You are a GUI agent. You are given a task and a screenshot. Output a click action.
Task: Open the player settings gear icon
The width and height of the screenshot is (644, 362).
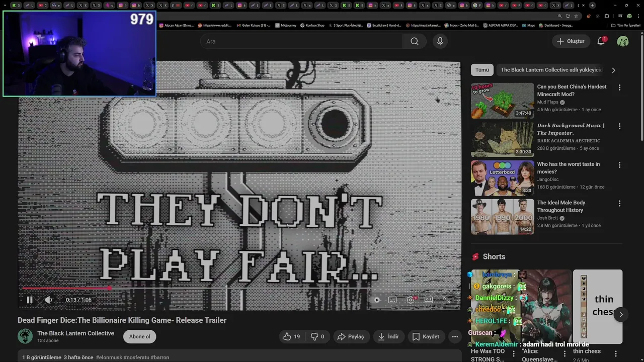click(x=411, y=300)
